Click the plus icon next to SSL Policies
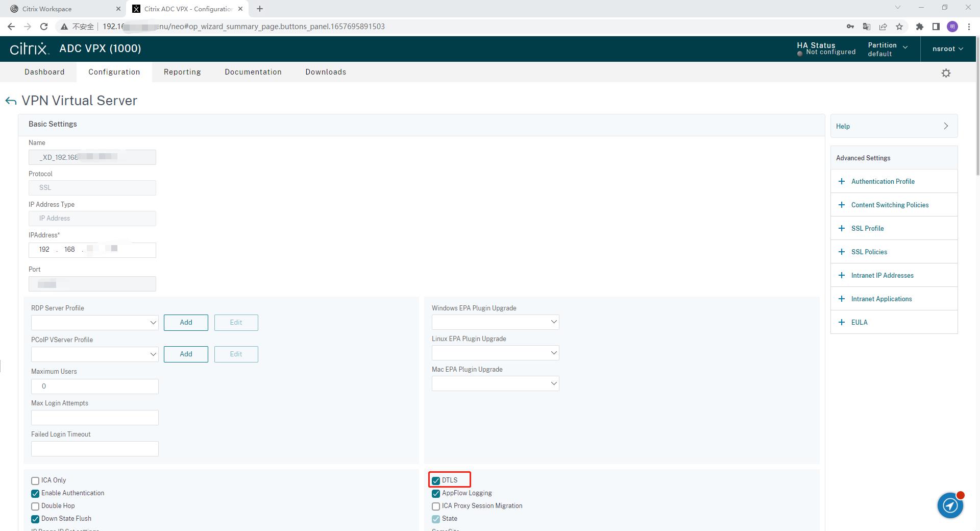Viewport: 980px width, 531px height. coord(842,252)
